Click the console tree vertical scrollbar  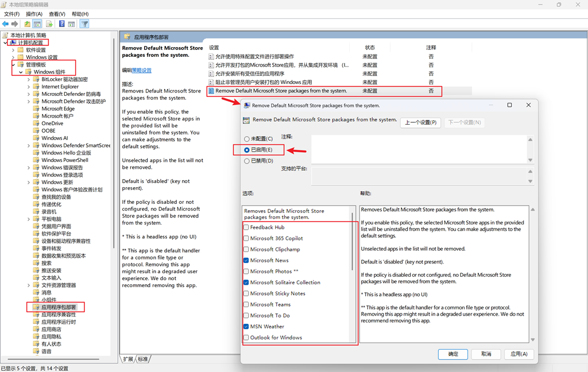point(113,142)
